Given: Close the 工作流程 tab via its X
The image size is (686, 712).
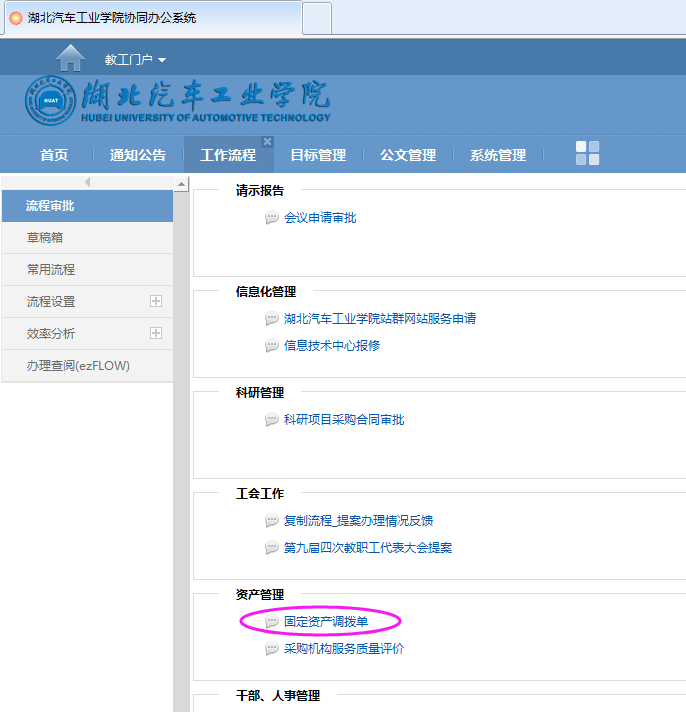Looking at the screenshot, I should [x=267, y=142].
